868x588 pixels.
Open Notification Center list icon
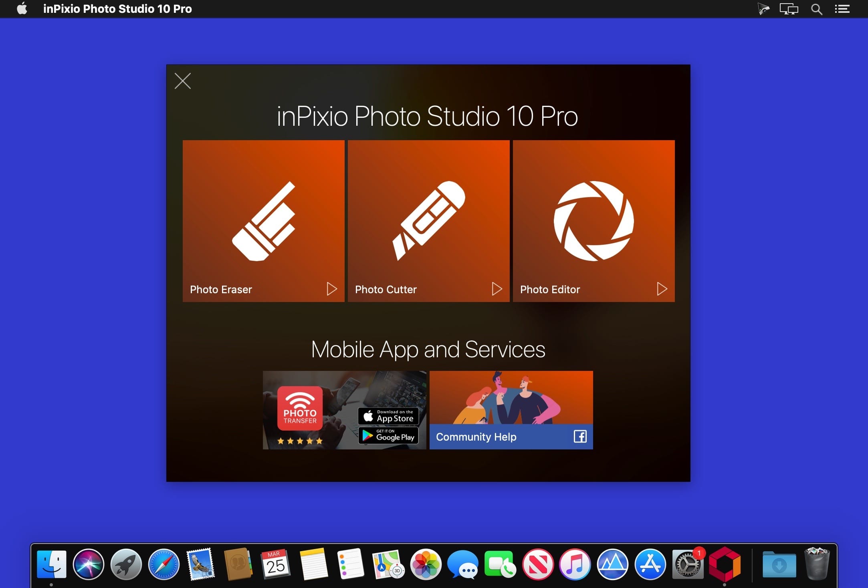pyautogui.click(x=842, y=9)
